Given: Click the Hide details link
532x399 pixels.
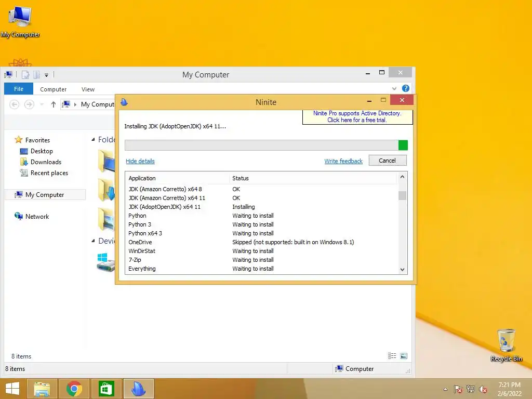Looking at the screenshot, I should (140, 161).
